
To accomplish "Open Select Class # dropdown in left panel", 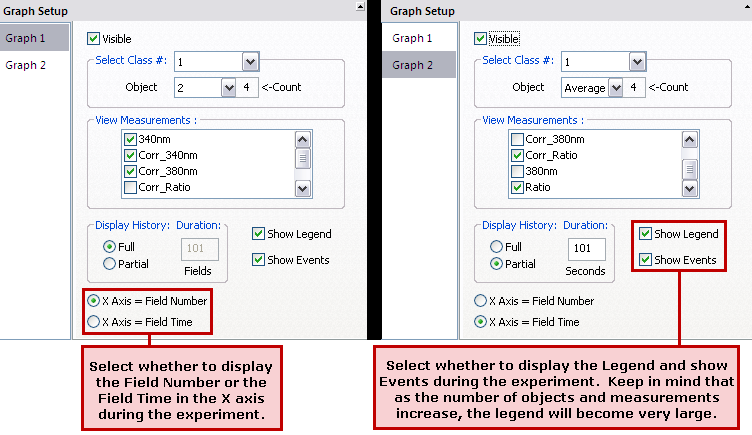I will click(250, 62).
